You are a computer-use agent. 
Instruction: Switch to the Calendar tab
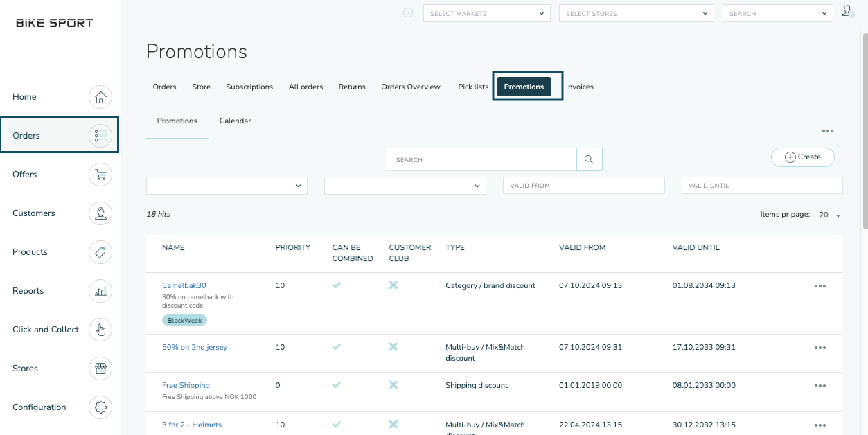pyautogui.click(x=235, y=121)
